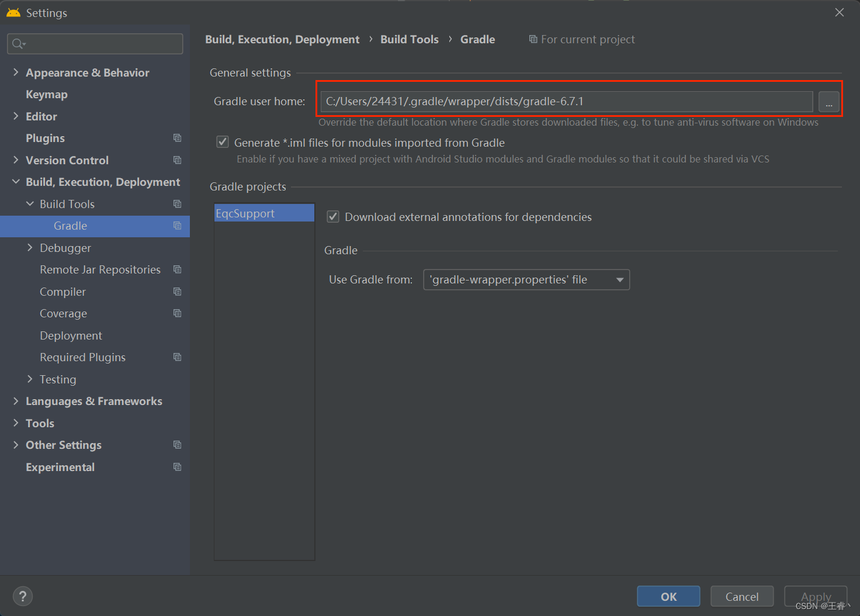
Task: Click the Android Studio logo in title bar
Action: pos(13,12)
